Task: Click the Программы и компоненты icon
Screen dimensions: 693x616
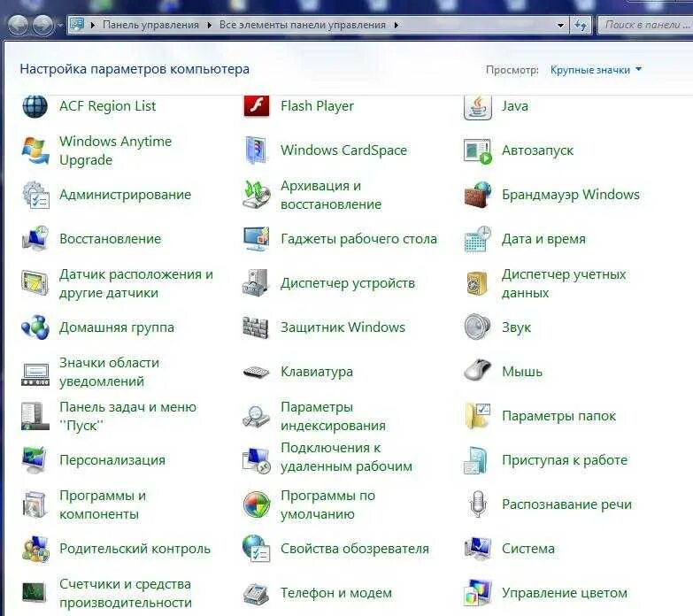Action: (35, 504)
